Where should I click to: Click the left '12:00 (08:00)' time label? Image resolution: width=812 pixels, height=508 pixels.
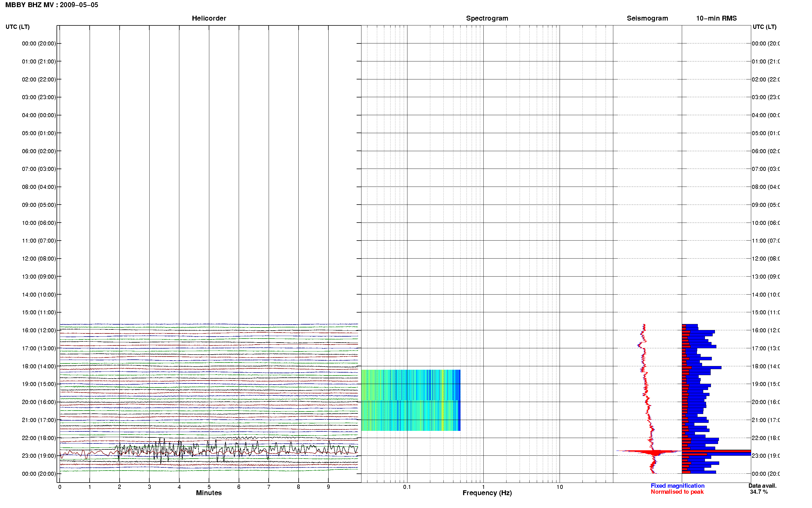point(39,259)
